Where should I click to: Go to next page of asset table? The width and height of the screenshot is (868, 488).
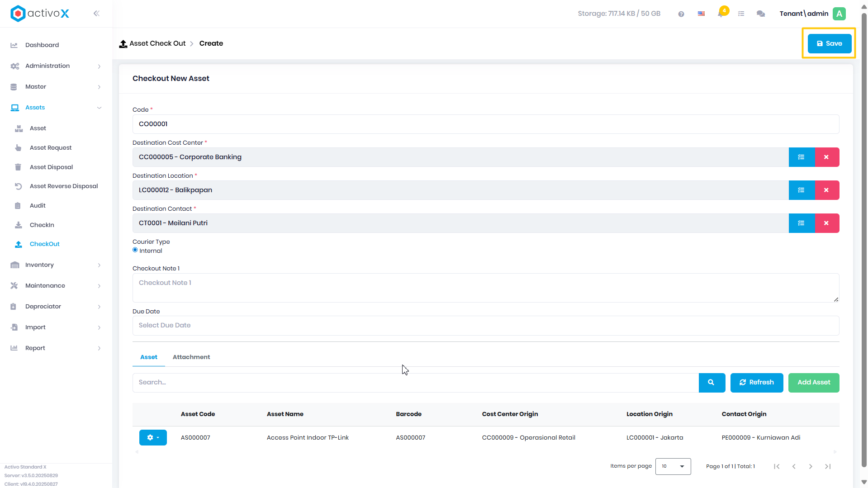(811, 466)
